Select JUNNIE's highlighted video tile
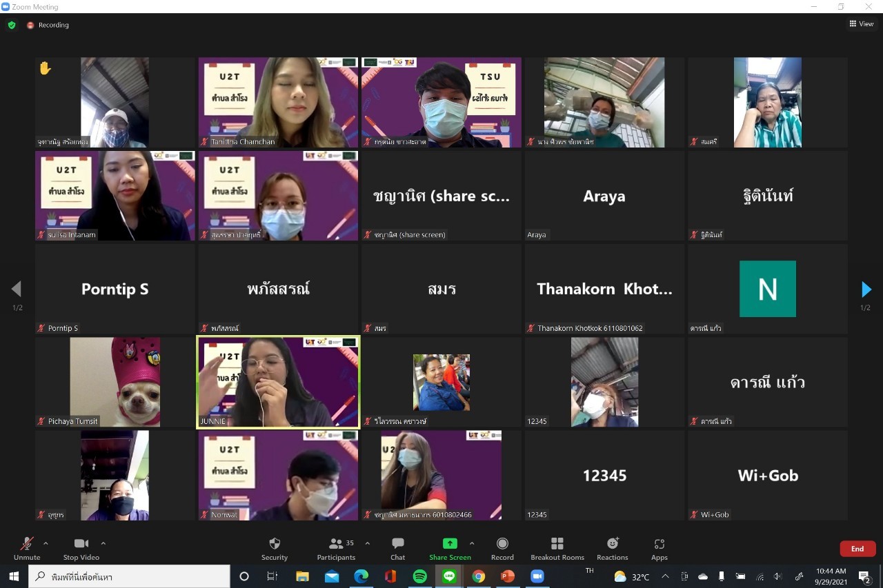 tap(278, 382)
